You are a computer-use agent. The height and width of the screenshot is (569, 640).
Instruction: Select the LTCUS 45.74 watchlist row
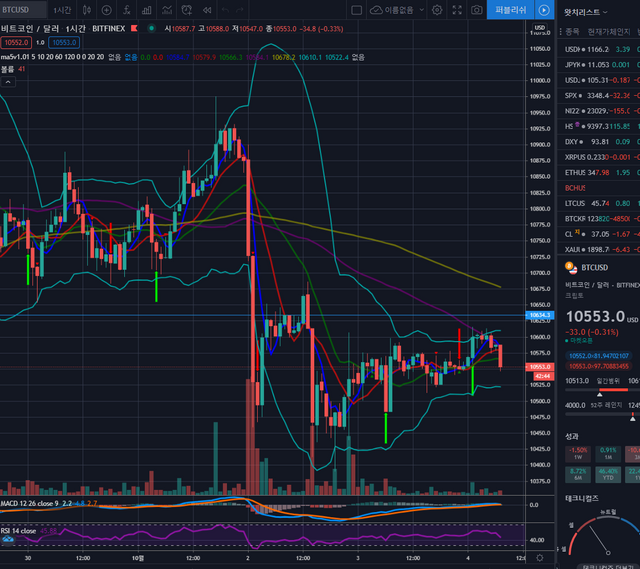598,203
